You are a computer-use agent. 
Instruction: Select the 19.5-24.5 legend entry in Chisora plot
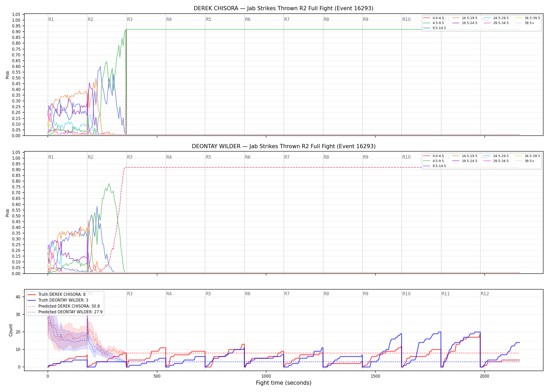coord(465,23)
